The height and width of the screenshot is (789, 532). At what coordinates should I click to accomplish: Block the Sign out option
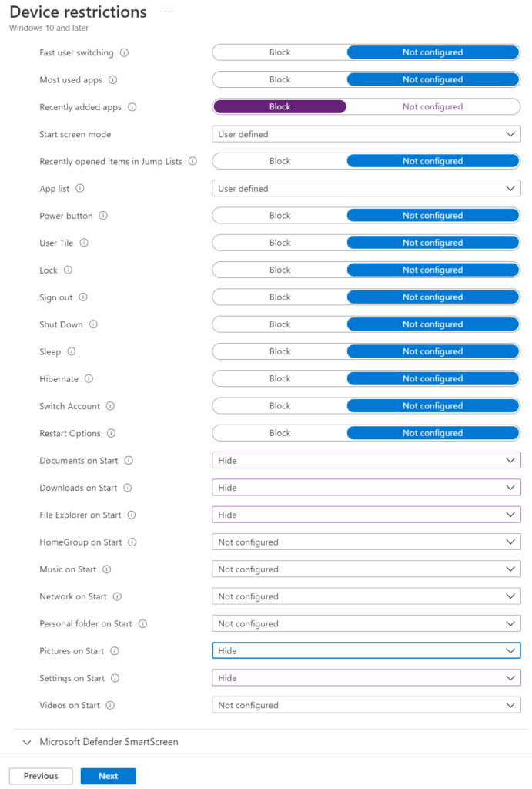tap(279, 297)
